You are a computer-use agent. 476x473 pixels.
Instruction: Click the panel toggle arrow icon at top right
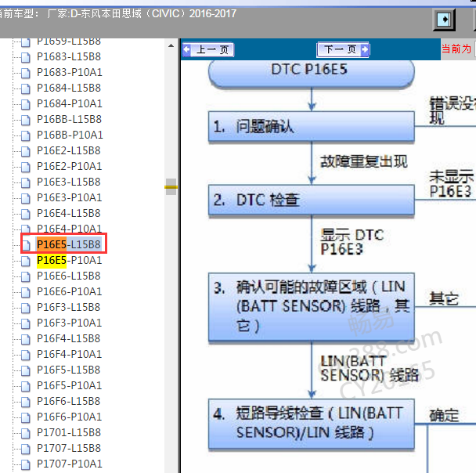click(x=444, y=20)
